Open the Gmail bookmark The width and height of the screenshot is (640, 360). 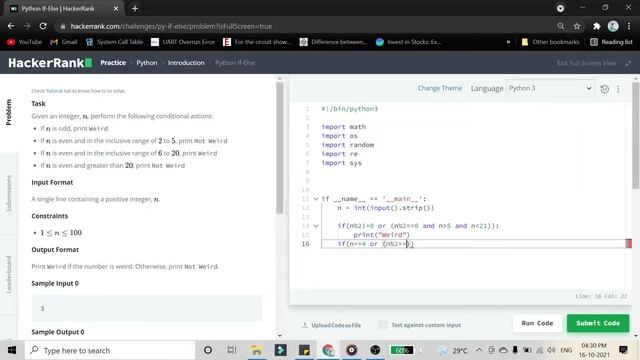[x=64, y=42]
